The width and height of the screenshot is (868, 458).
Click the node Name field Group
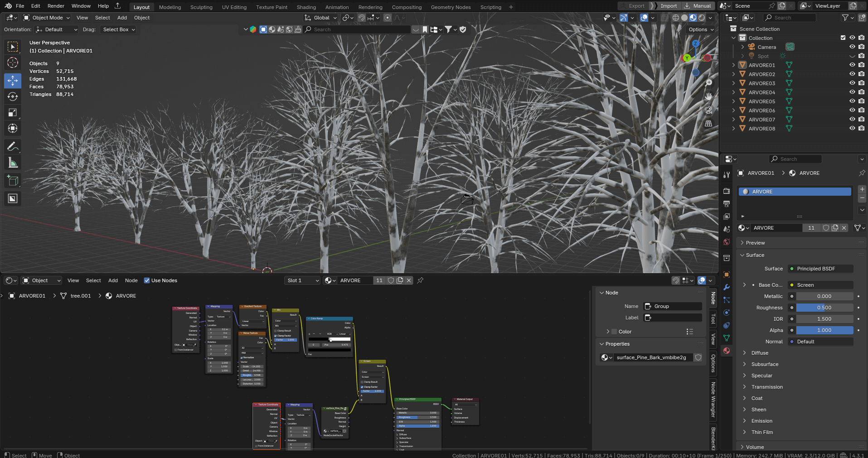673,306
